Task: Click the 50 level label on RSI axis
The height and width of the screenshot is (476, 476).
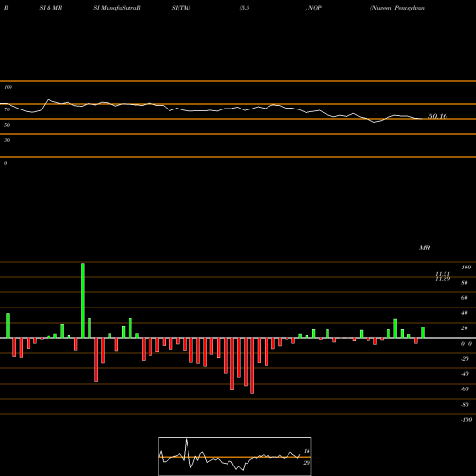Action: tap(7, 125)
